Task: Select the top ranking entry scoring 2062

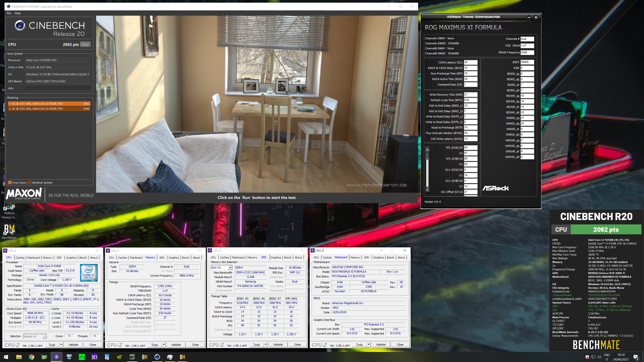Action: [x=49, y=103]
